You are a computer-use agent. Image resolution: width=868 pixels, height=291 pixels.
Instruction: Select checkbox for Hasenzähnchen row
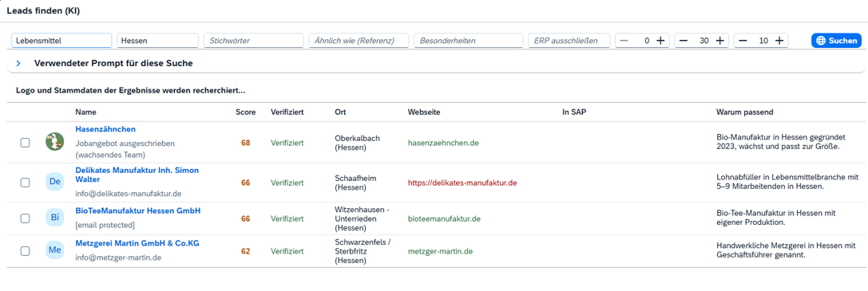click(x=25, y=143)
